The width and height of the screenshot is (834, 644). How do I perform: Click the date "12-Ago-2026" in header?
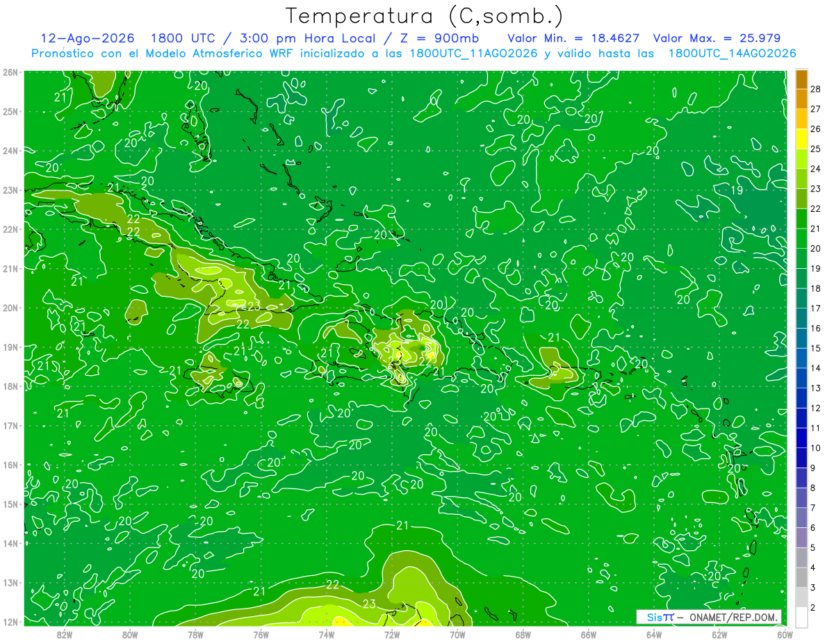coord(87,38)
